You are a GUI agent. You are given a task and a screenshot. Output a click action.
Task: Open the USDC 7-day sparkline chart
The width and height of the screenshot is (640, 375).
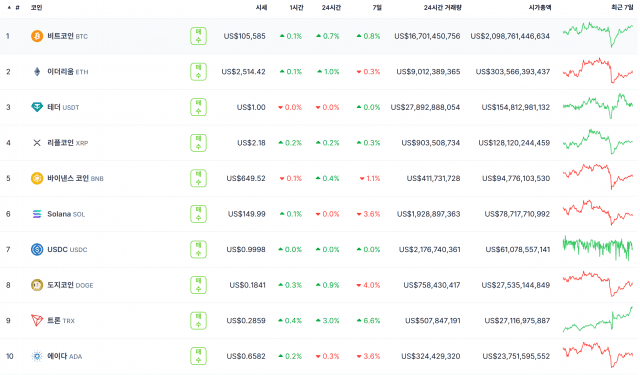tap(598, 248)
